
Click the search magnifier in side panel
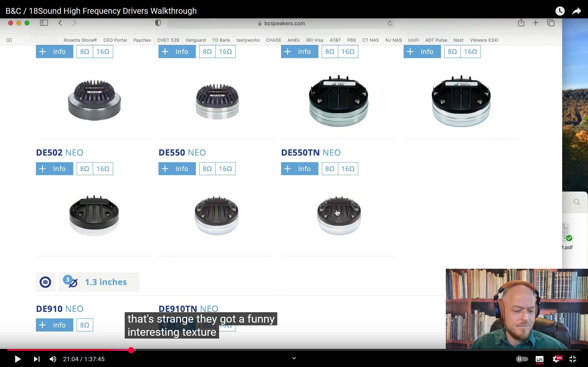(577, 202)
